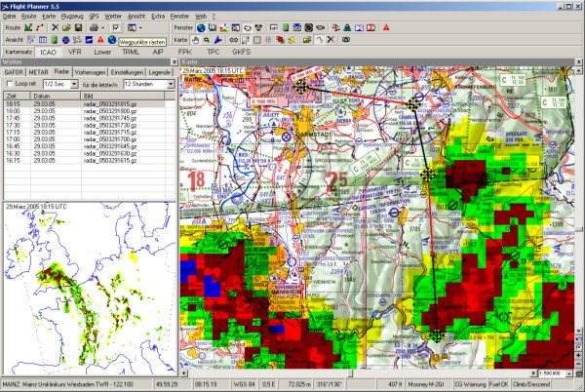585x392 pixels.
Task: Click the X icon in the Karte toolbar
Action: tap(331, 40)
